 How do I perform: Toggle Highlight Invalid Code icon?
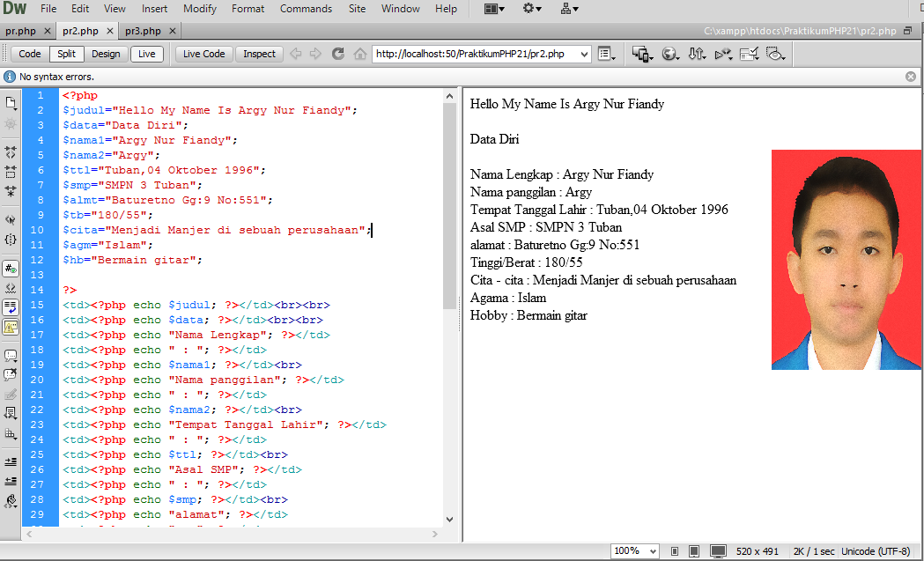(x=11, y=288)
